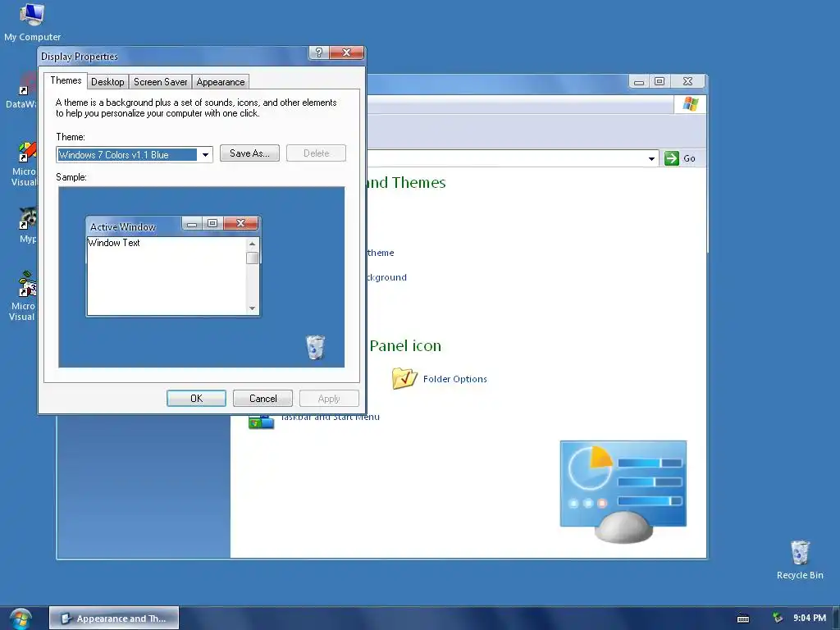Screen dimensions: 840x630
Task: Open the Folder Options link
Action: pyautogui.click(x=454, y=379)
